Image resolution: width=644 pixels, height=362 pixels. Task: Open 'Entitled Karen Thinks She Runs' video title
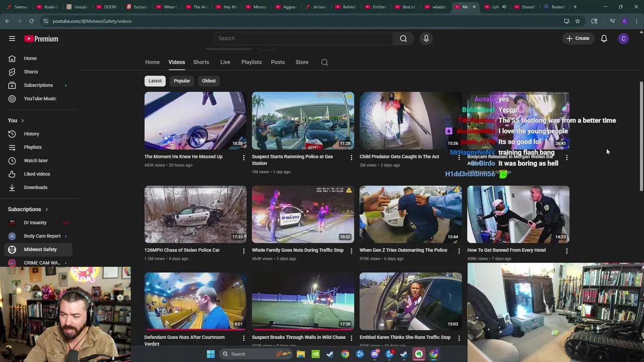405,337
